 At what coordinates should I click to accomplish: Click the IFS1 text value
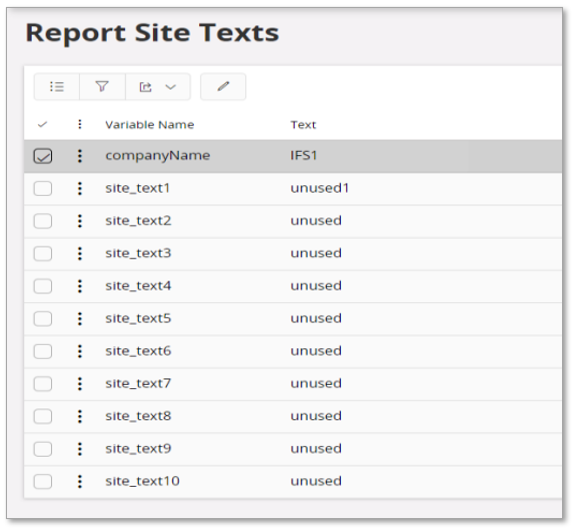tap(304, 155)
